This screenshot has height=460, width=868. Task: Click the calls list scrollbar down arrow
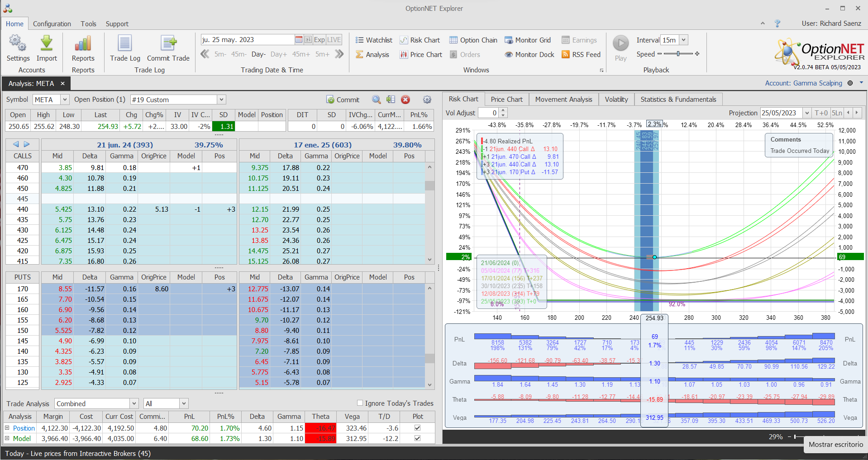pyautogui.click(x=429, y=260)
